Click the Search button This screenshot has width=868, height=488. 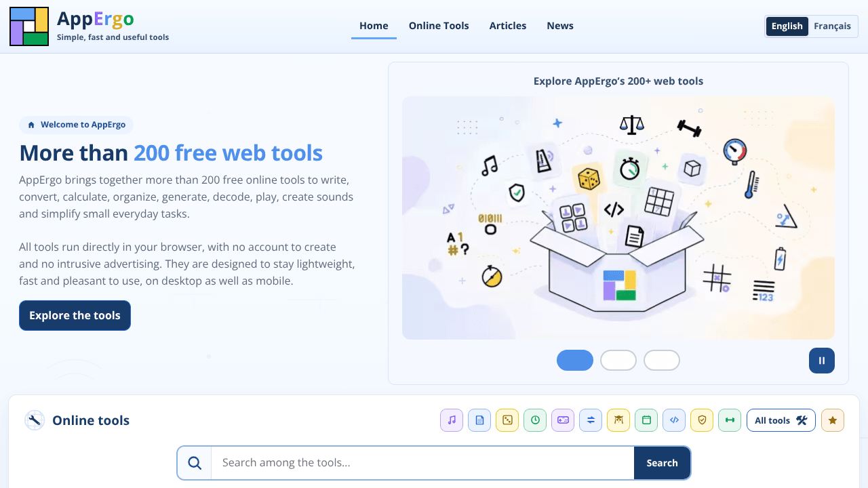pyautogui.click(x=662, y=463)
